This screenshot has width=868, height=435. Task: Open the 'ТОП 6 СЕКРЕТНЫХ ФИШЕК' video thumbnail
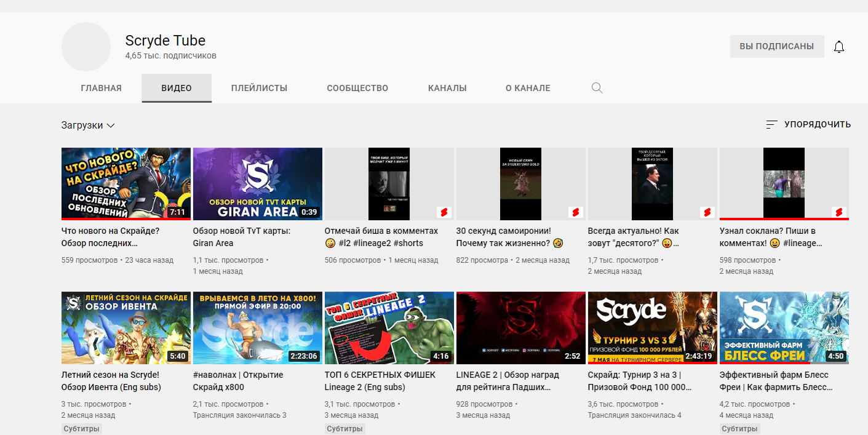pos(389,327)
